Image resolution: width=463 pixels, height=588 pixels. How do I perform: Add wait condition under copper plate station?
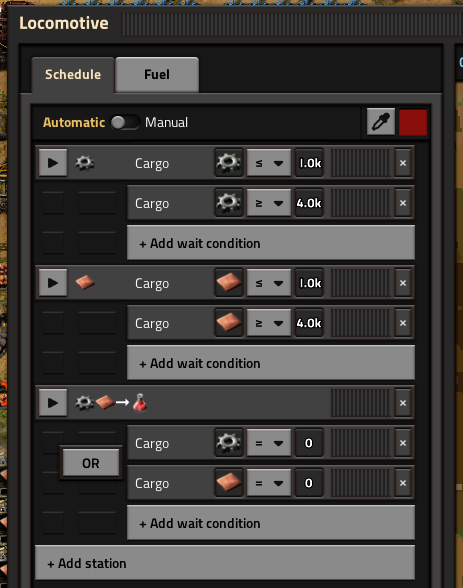click(271, 363)
